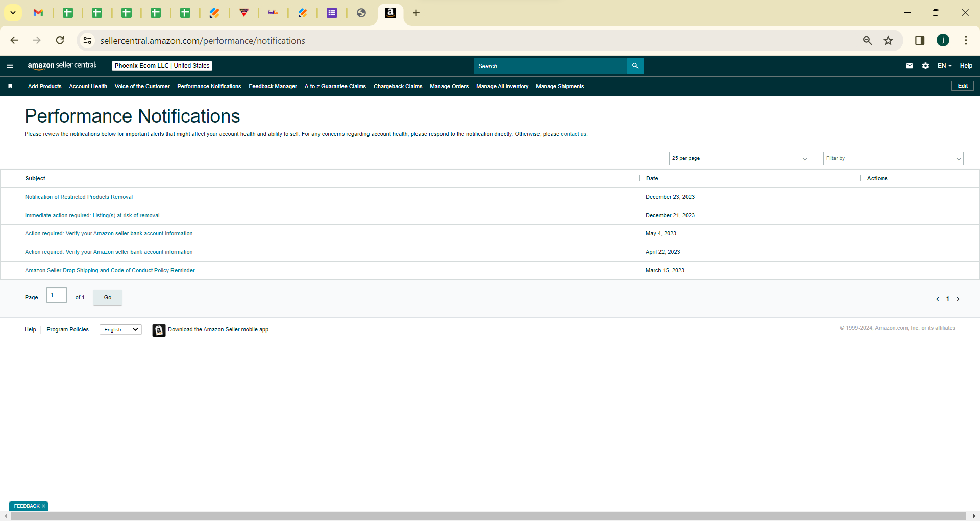Follow the contact us link

573,134
